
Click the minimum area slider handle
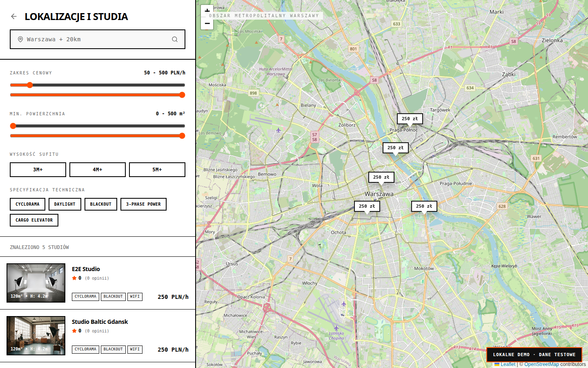pyautogui.click(x=13, y=126)
